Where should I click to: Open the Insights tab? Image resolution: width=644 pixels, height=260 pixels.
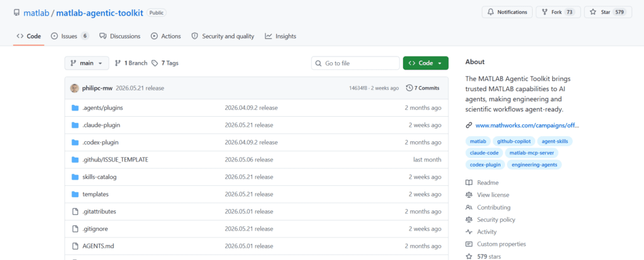click(x=280, y=36)
